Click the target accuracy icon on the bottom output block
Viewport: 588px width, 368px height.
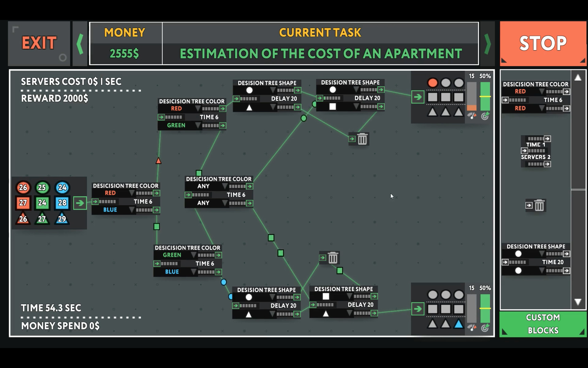pos(485,328)
